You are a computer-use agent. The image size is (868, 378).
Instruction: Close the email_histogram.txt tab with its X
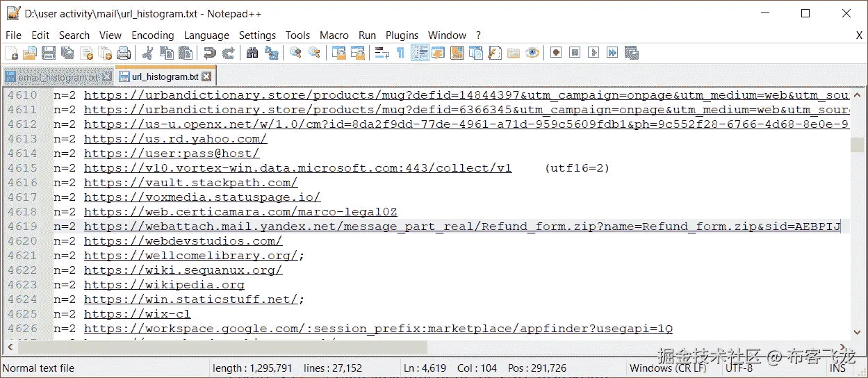click(107, 77)
